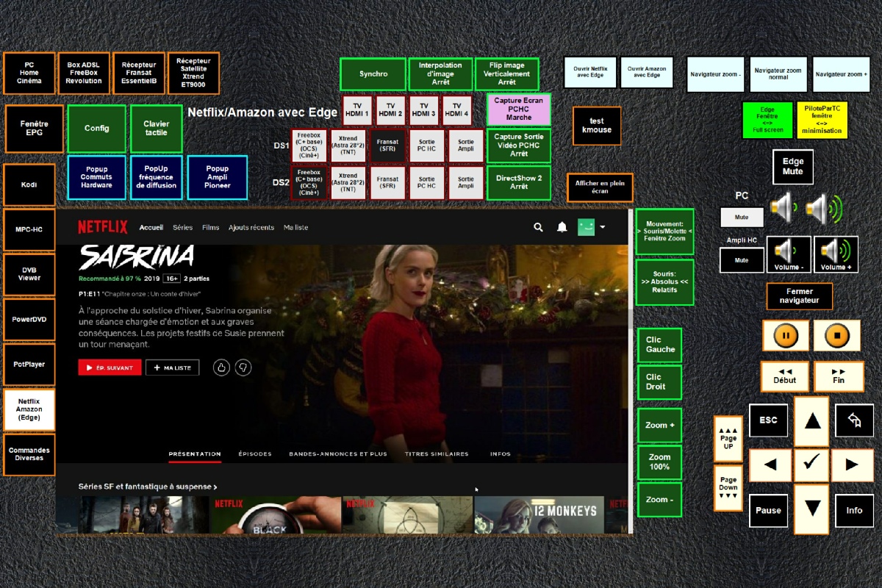Screen dimensions: 882x588
Task: Confirm with the checkmark OK key
Action: [x=811, y=465]
